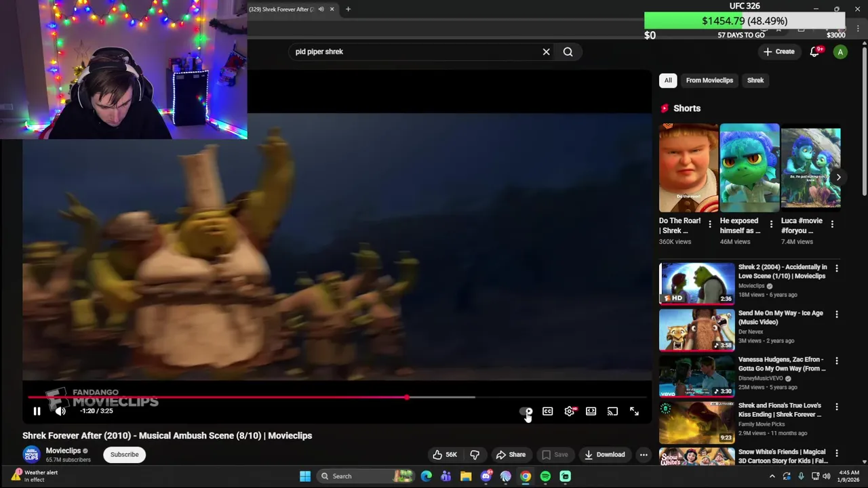Open the Create menu
This screenshot has height=488, width=868.
click(778, 52)
